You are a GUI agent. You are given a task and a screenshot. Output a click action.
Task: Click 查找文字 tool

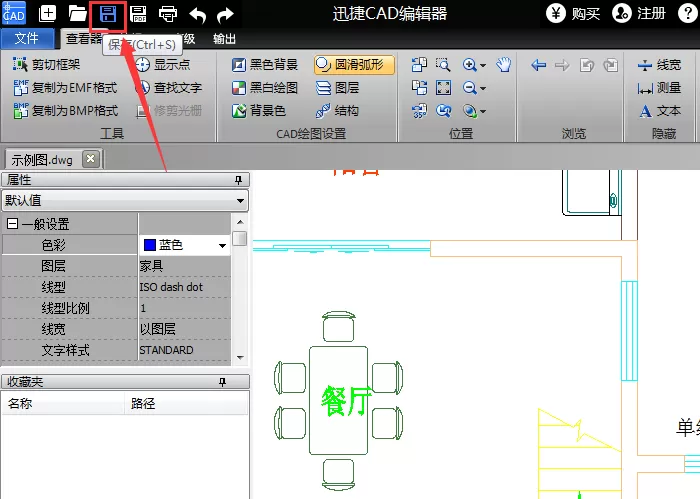168,87
